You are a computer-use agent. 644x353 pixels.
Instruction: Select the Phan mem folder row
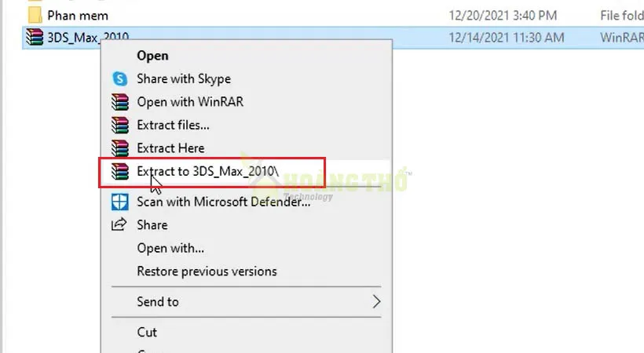point(333,16)
